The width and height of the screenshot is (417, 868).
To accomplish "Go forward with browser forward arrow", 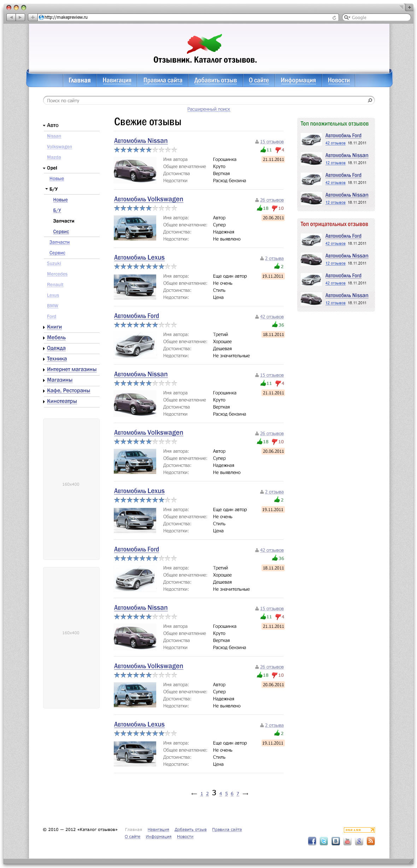I will coord(20,17).
